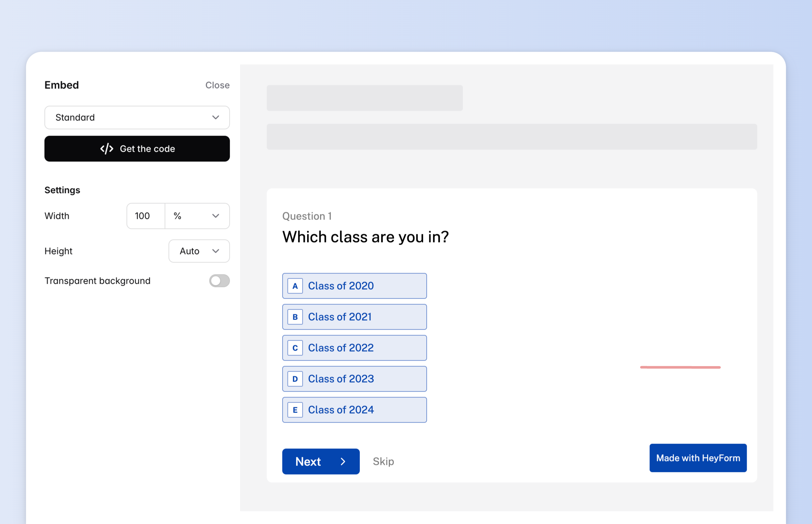Click the arrow chevron on the Next button
The height and width of the screenshot is (524, 812).
pos(343,461)
